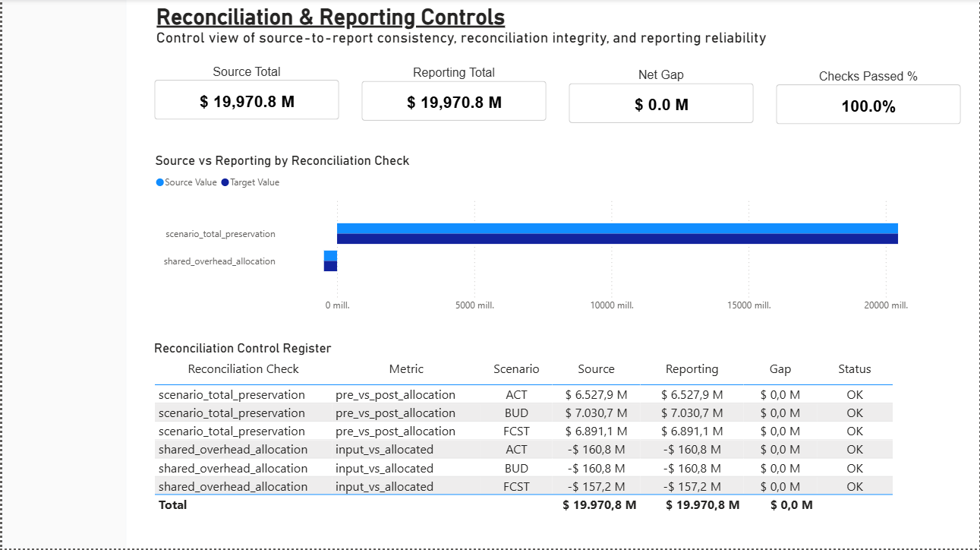
Task: Click the Metric column header
Action: 406,368
